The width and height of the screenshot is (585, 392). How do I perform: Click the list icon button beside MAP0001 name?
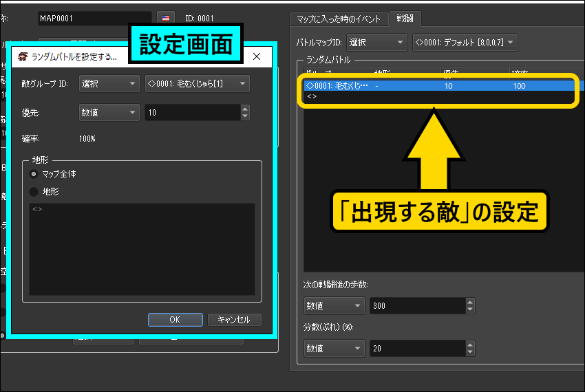point(165,17)
